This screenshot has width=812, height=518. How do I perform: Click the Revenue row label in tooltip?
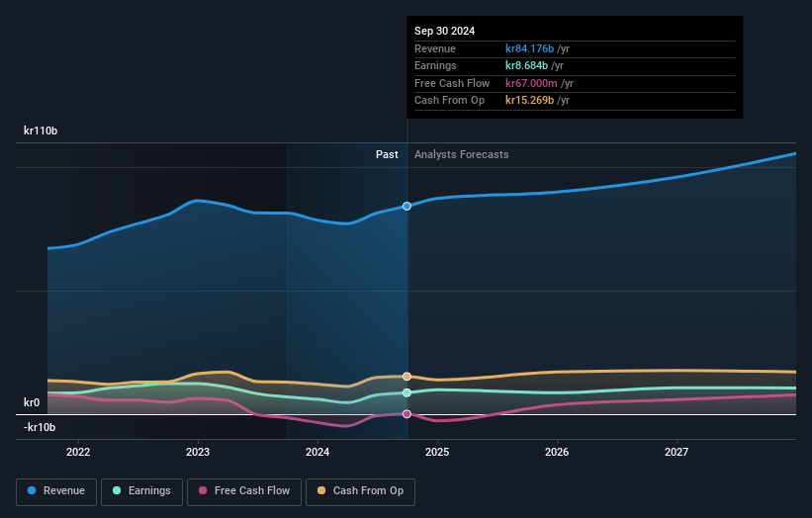click(x=435, y=48)
